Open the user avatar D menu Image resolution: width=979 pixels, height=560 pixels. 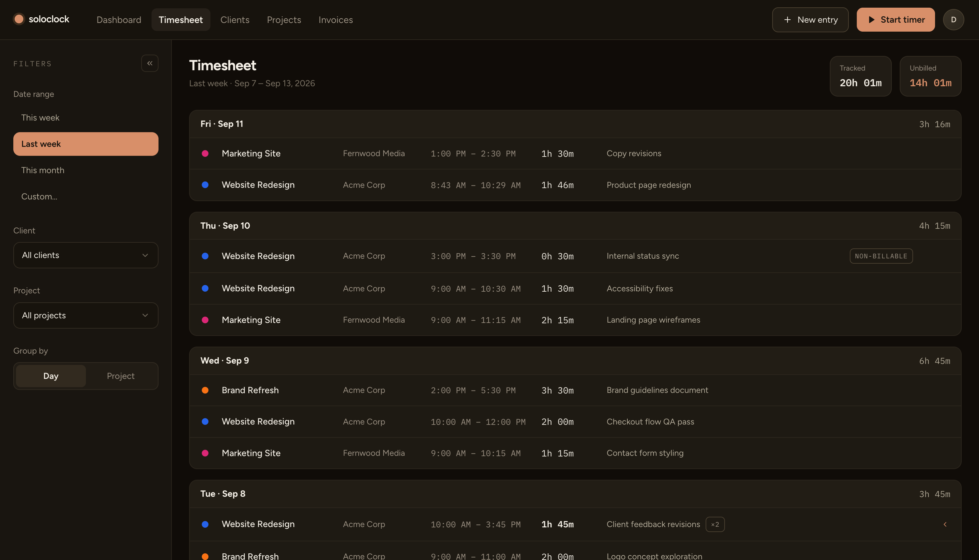click(953, 20)
